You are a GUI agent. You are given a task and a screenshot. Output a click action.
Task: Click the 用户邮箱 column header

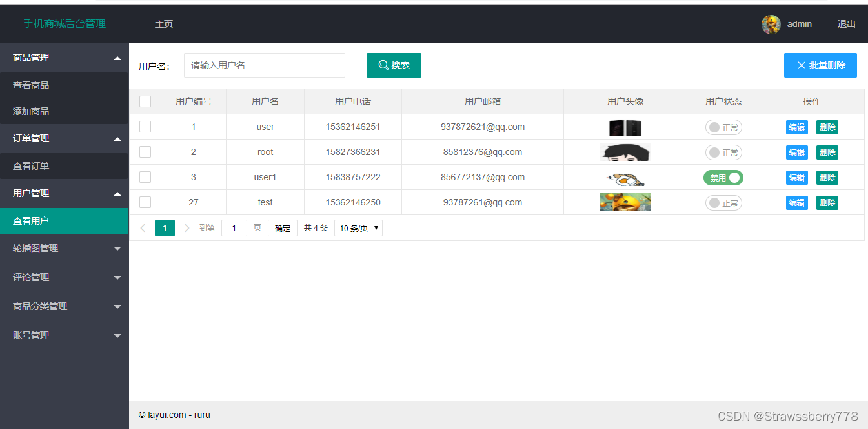[x=483, y=101]
